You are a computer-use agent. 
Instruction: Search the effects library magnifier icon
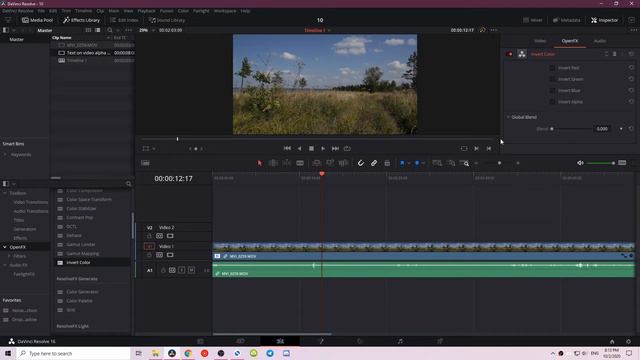coord(129,184)
